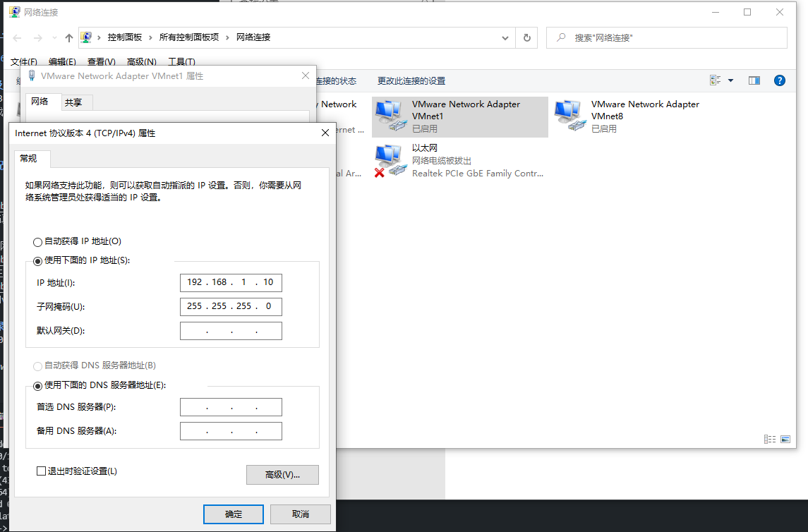Click the forward arrow in Network Connections window
808x532 pixels.
click(37, 37)
